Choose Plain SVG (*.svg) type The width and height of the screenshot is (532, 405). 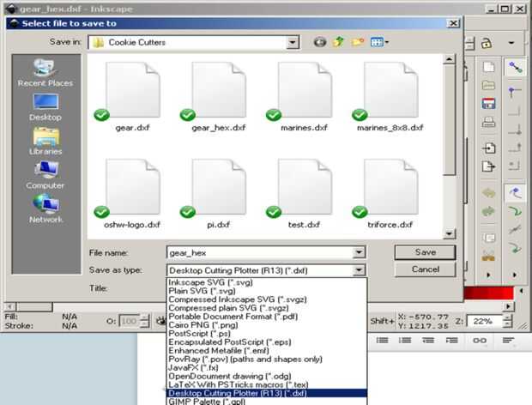267,291
